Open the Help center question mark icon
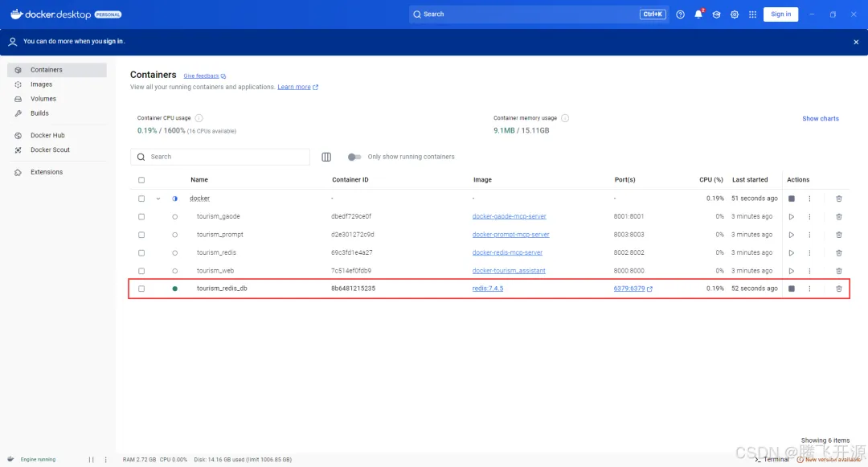Screen dimensions: 868x467 pyautogui.click(x=681, y=14)
